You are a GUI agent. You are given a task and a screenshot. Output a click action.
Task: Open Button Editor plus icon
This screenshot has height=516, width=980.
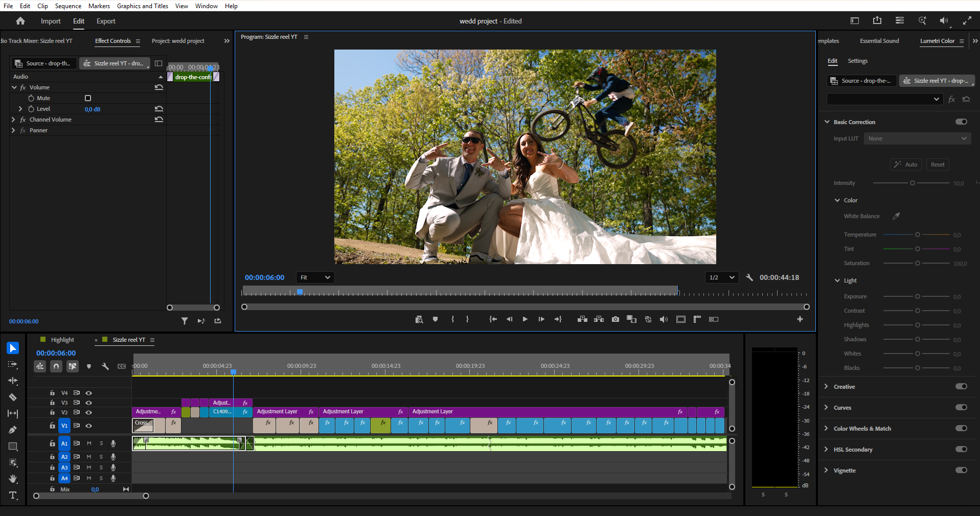click(x=800, y=319)
